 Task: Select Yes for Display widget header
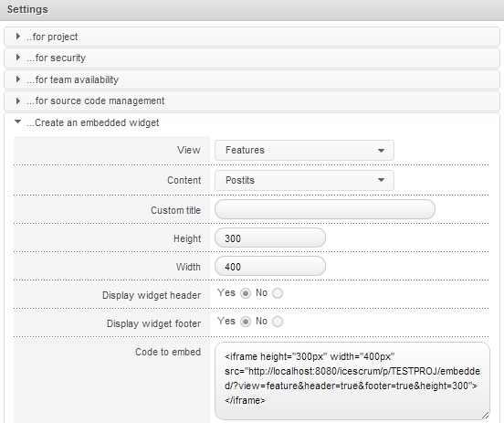click(x=246, y=293)
